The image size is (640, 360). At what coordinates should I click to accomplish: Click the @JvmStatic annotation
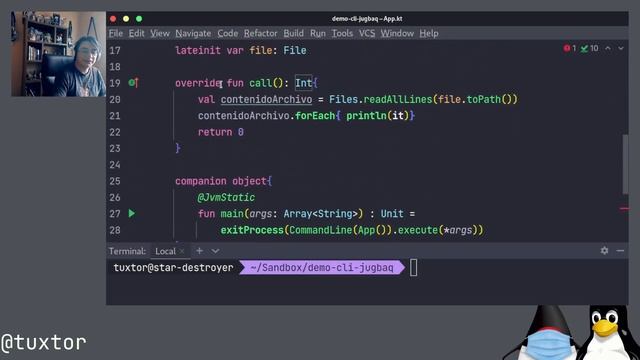(x=226, y=198)
